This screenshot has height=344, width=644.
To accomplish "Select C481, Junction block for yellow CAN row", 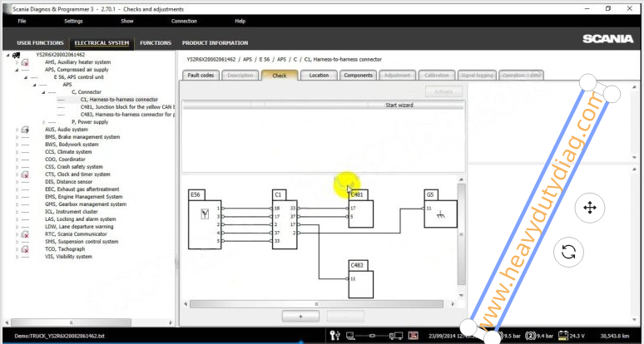I will point(128,107).
